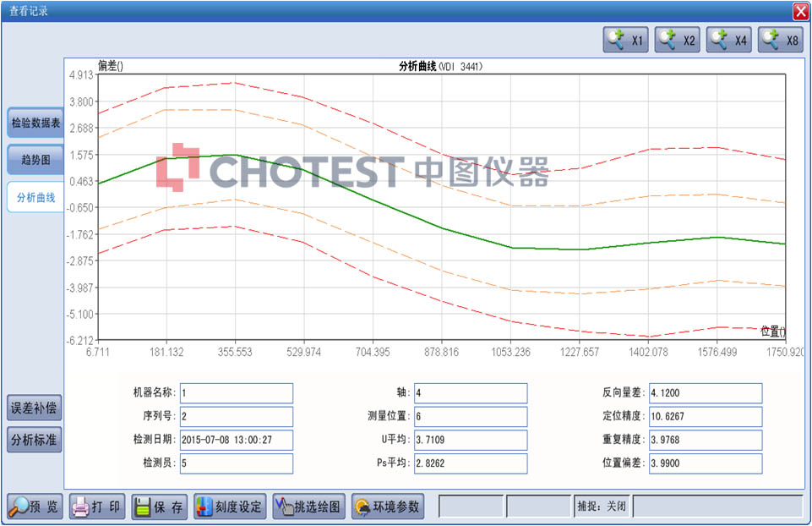This screenshot has width=812, height=526.
Task: Open print preview with 预览 button
Action: point(35,507)
